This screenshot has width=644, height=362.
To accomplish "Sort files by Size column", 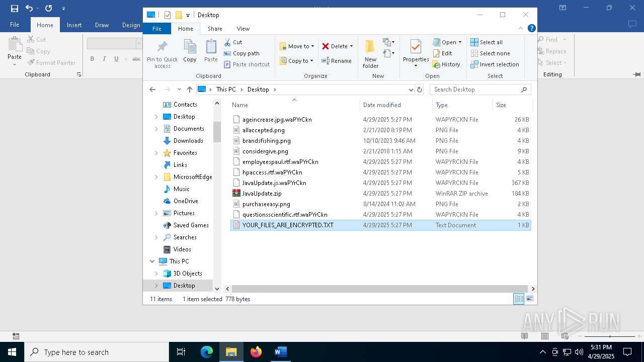I will pyautogui.click(x=512, y=105).
